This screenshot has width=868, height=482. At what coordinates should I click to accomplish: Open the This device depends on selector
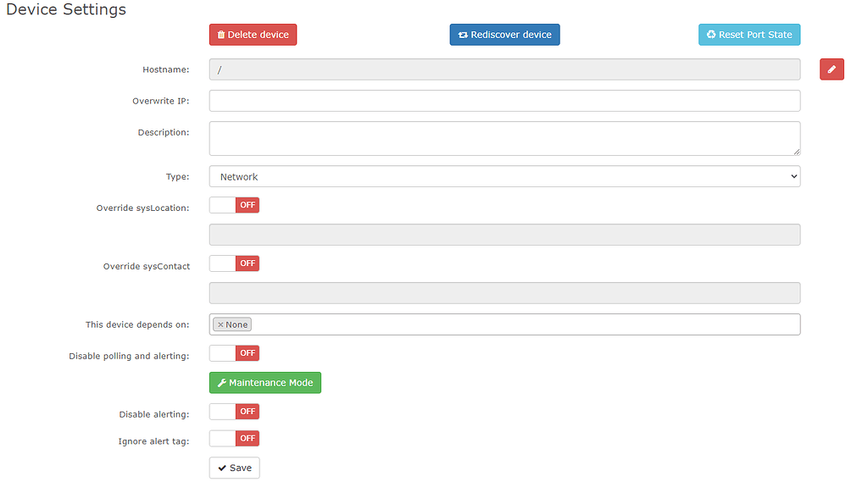pyautogui.click(x=526, y=324)
